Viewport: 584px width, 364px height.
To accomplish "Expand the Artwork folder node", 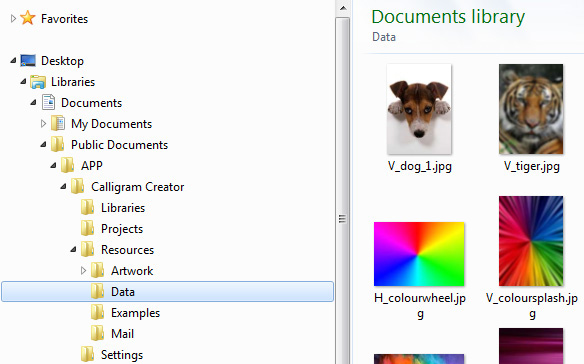I will pyautogui.click(x=83, y=270).
